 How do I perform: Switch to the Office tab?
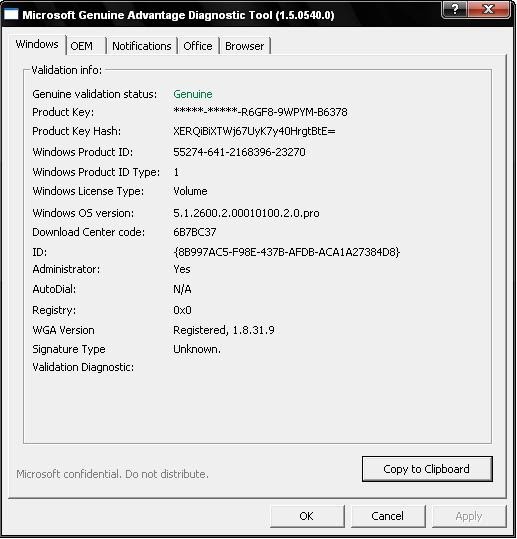click(x=198, y=46)
